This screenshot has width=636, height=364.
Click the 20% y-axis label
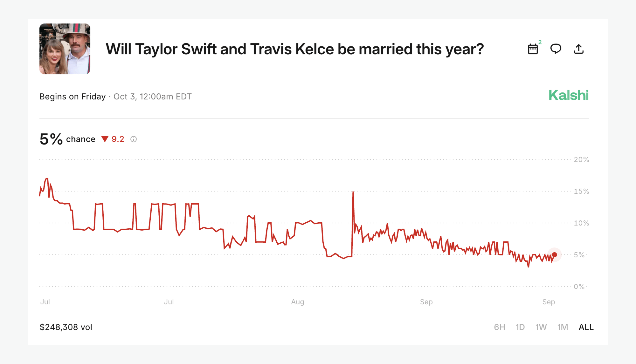pyautogui.click(x=581, y=160)
